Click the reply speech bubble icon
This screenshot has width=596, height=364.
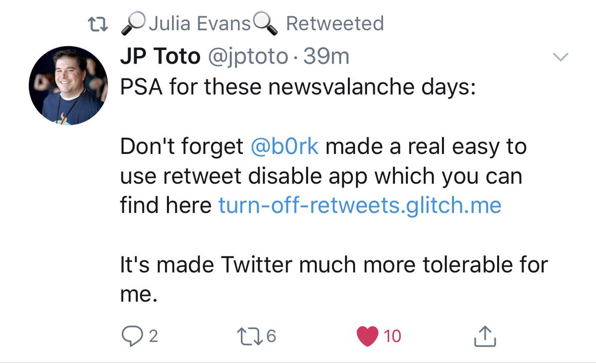click(x=130, y=336)
